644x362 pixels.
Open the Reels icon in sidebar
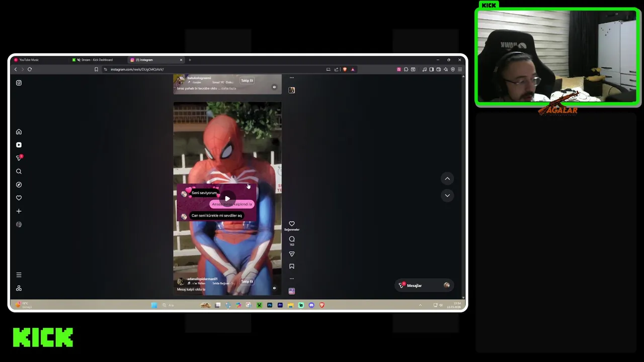[x=19, y=145]
